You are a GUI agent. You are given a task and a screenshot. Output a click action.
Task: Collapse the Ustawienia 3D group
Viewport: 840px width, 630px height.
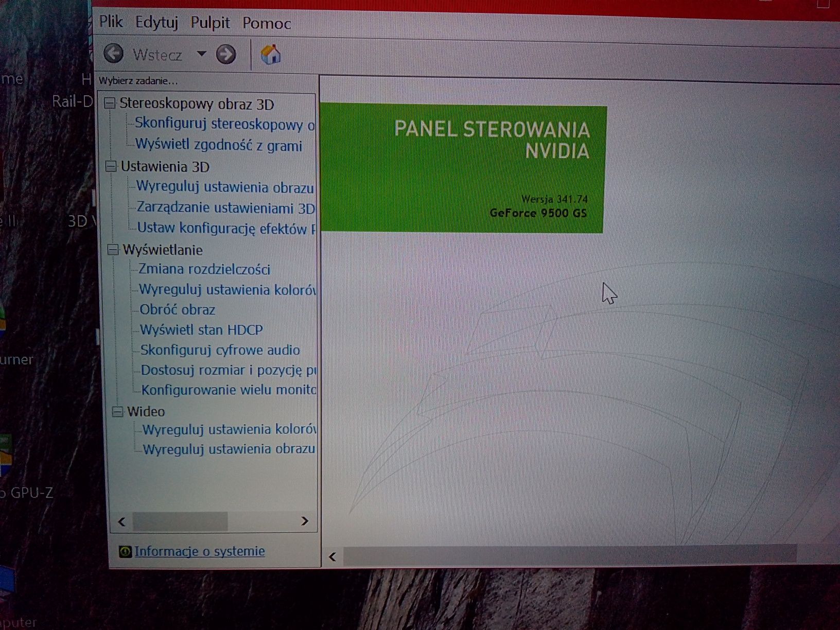(x=111, y=166)
